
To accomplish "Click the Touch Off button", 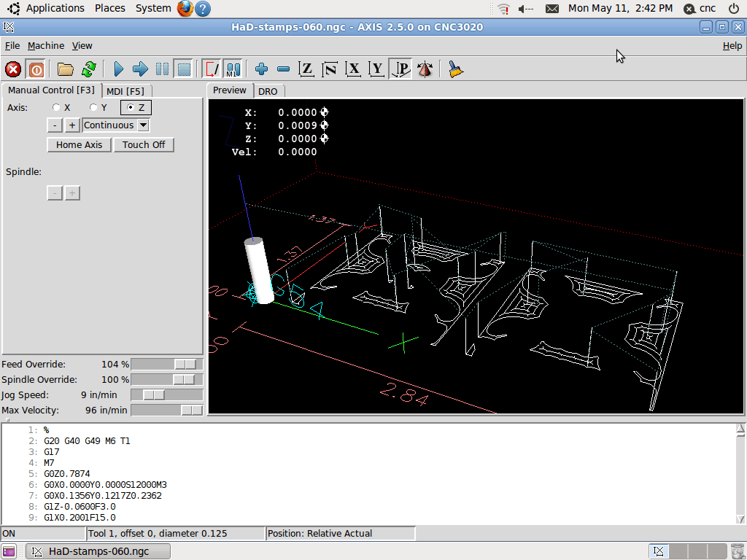I will [144, 144].
